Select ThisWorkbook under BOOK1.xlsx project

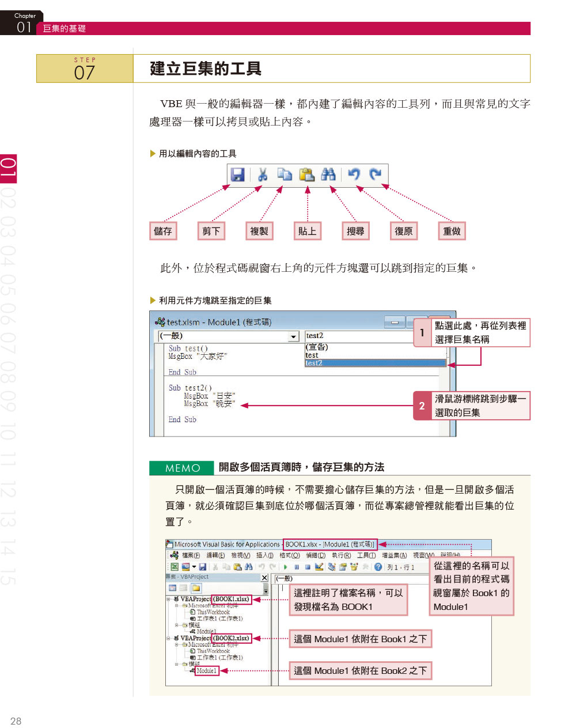pyautogui.click(x=213, y=612)
